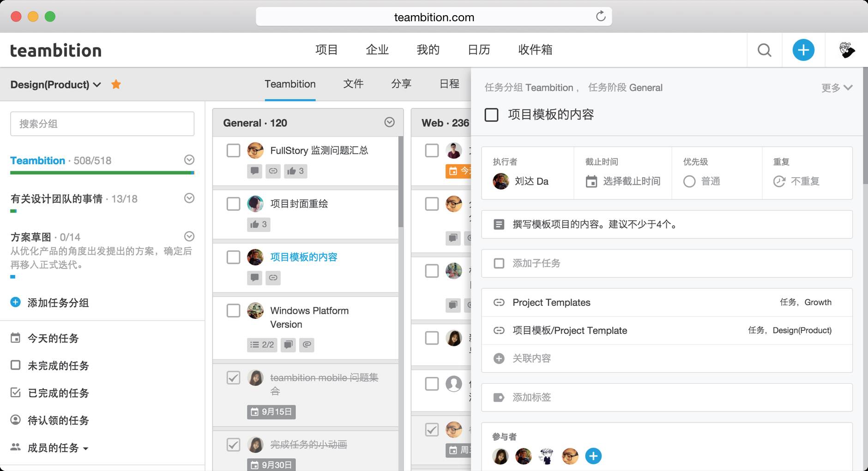This screenshot has width=868, height=471.
Task: Open the 我的 top menu
Action: pos(428,50)
